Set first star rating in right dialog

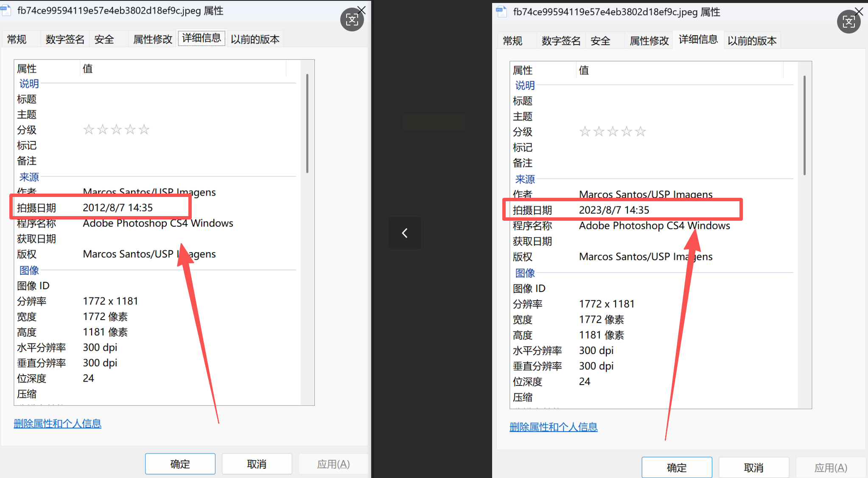pos(585,132)
